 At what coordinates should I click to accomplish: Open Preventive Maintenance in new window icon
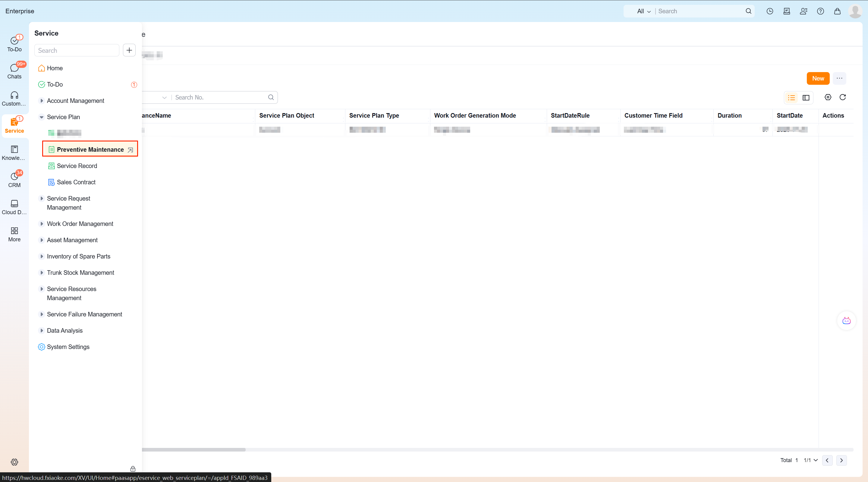[x=131, y=150]
